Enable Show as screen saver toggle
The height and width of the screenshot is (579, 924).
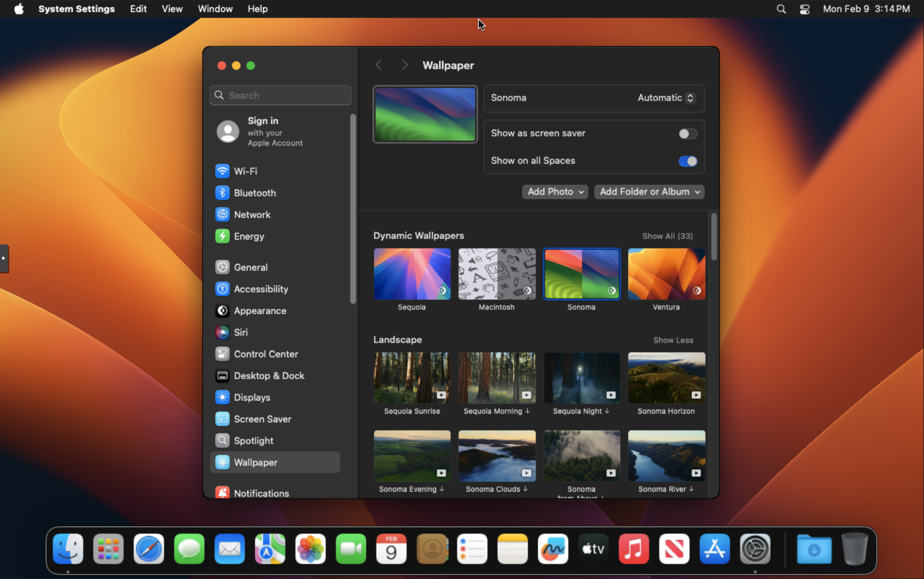click(x=688, y=134)
